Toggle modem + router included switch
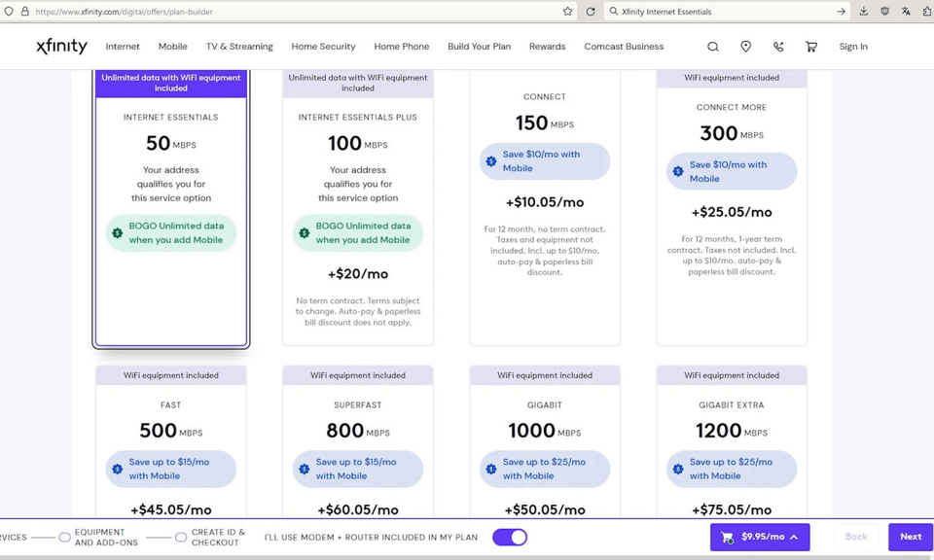The image size is (934, 560). pos(510,538)
